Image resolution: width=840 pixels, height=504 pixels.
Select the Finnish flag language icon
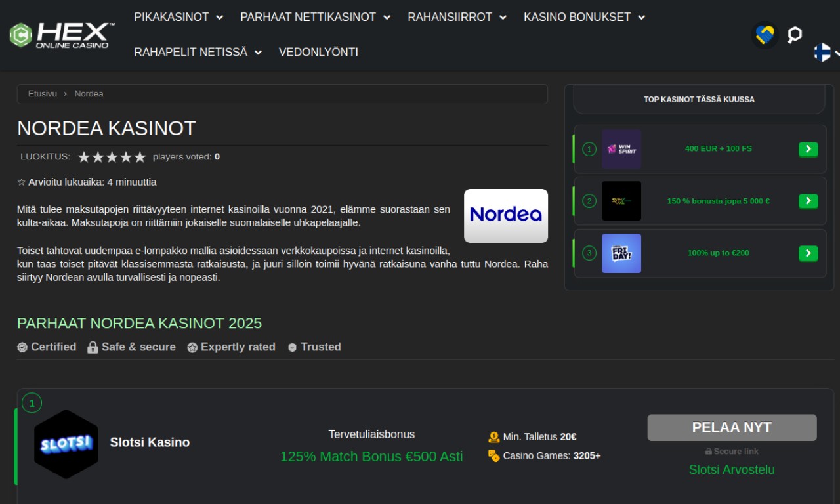(x=822, y=52)
